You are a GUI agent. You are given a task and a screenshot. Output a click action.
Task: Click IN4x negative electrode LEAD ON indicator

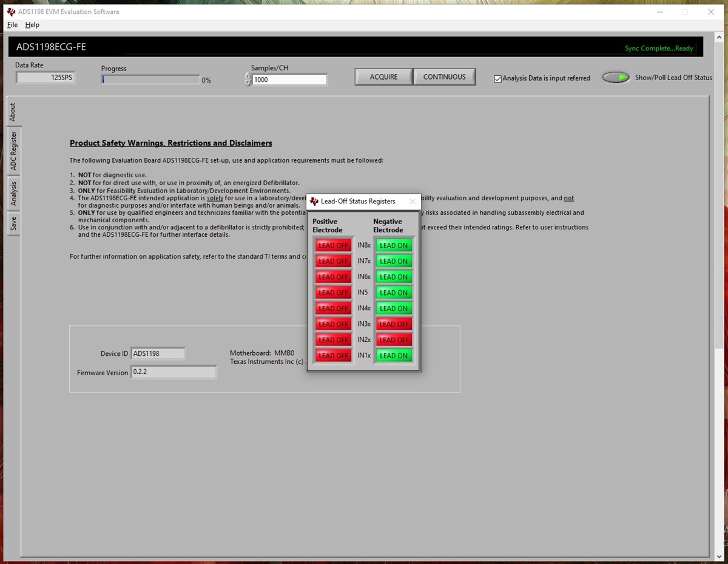click(394, 308)
